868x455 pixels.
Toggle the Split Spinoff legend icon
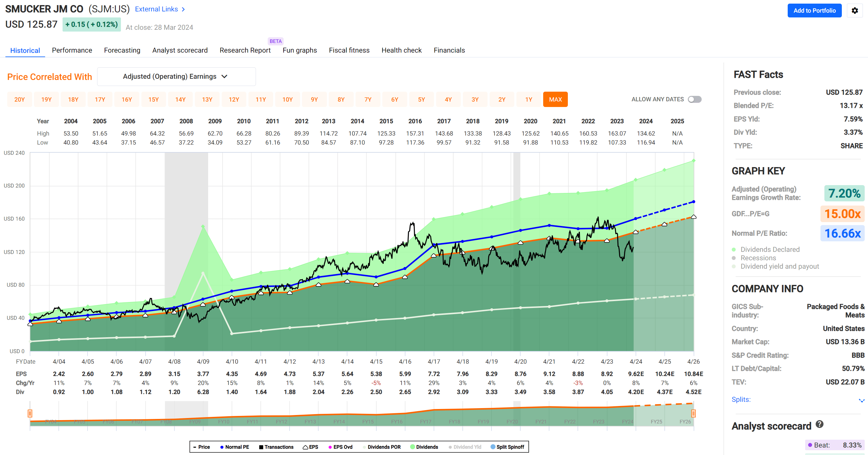[493, 447]
